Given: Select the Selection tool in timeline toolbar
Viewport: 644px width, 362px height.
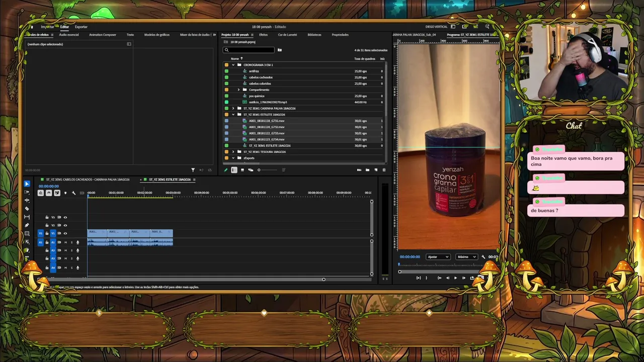Looking at the screenshot, I should point(27,184).
